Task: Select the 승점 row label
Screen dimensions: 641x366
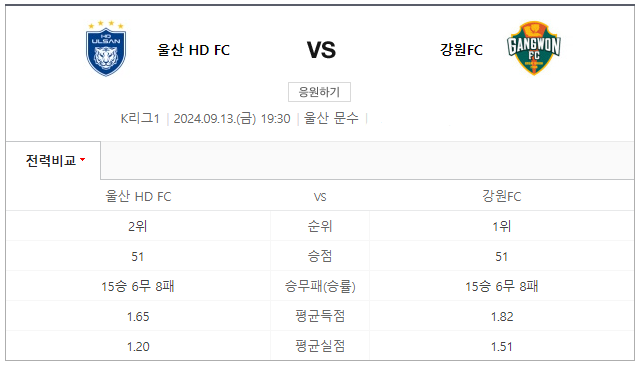Action: tap(320, 256)
